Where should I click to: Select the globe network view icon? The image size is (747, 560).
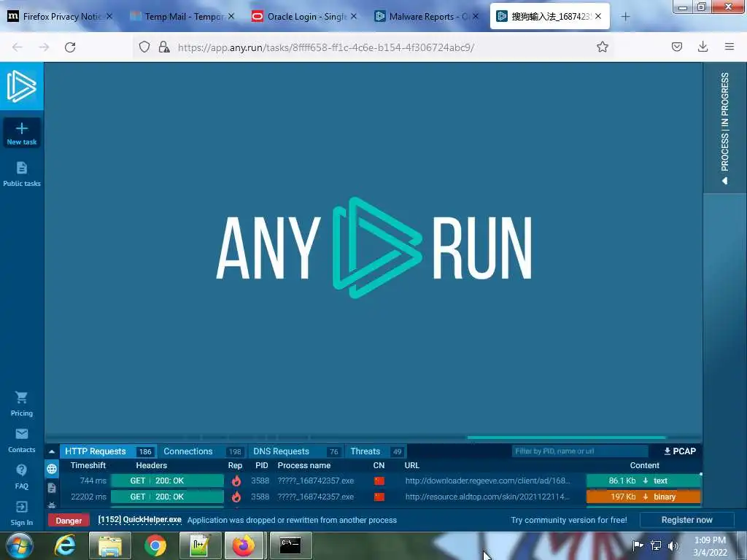click(x=52, y=469)
